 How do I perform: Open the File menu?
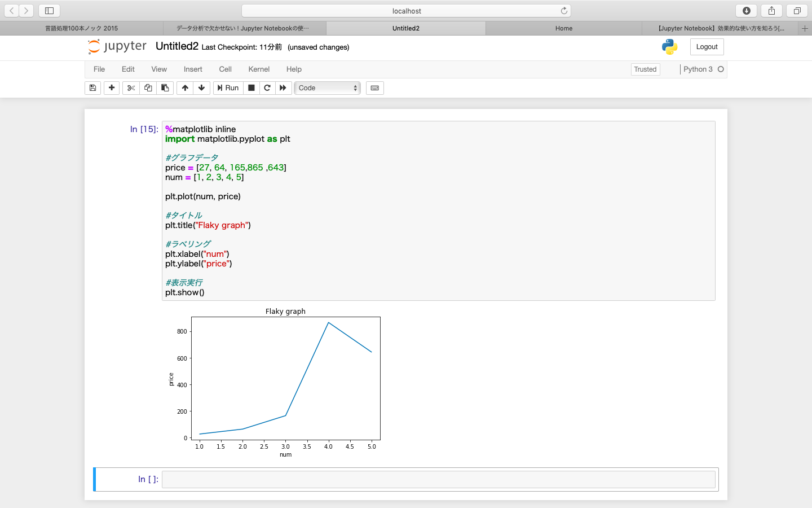pyautogui.click(x=99, y=69)
